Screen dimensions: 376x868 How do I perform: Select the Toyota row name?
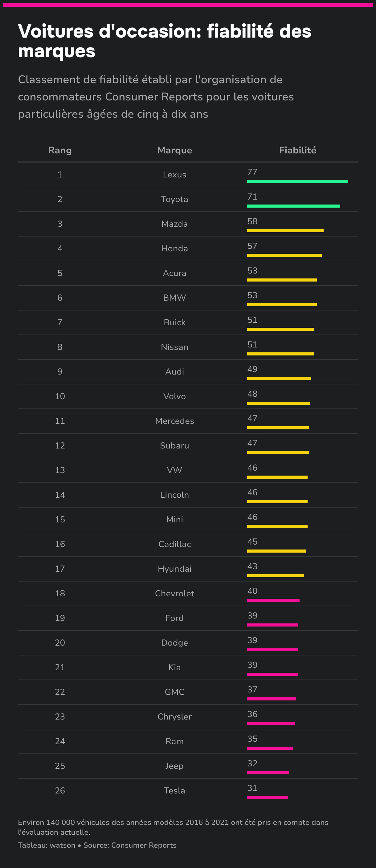(x=174, y=199)
